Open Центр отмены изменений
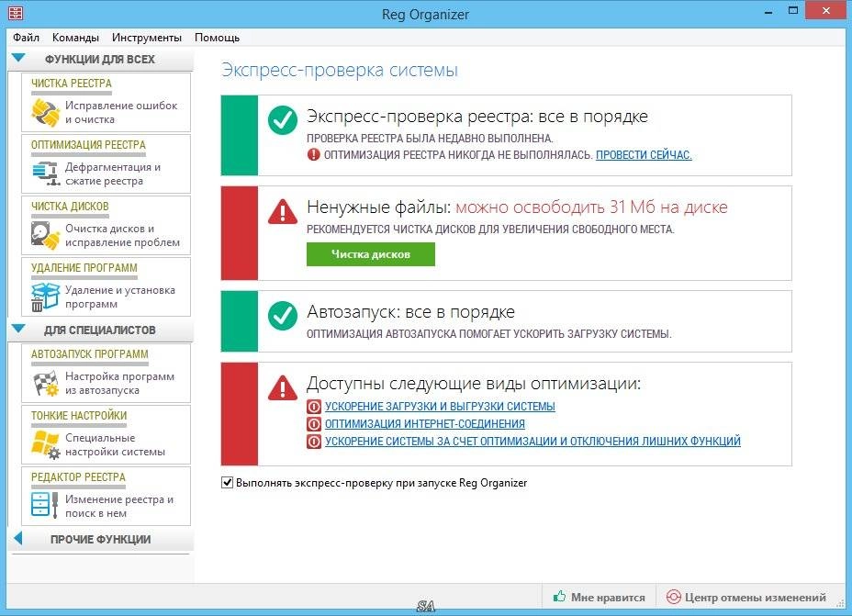Screen dimensions: 852x616 pos(746,597)
